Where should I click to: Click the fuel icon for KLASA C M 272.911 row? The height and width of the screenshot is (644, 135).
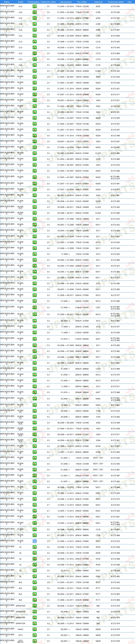pyautogui.click(x=35, y=95)
